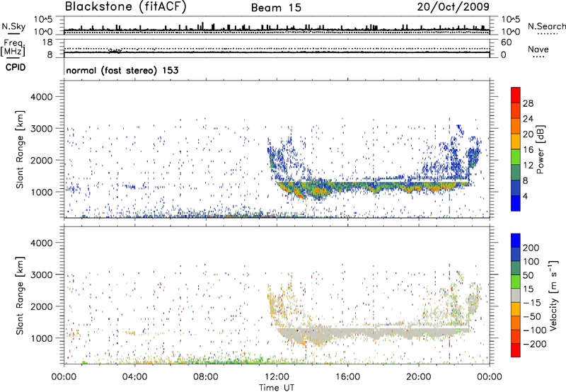Click the '28' power colorbar value

[x=528, y=103]
